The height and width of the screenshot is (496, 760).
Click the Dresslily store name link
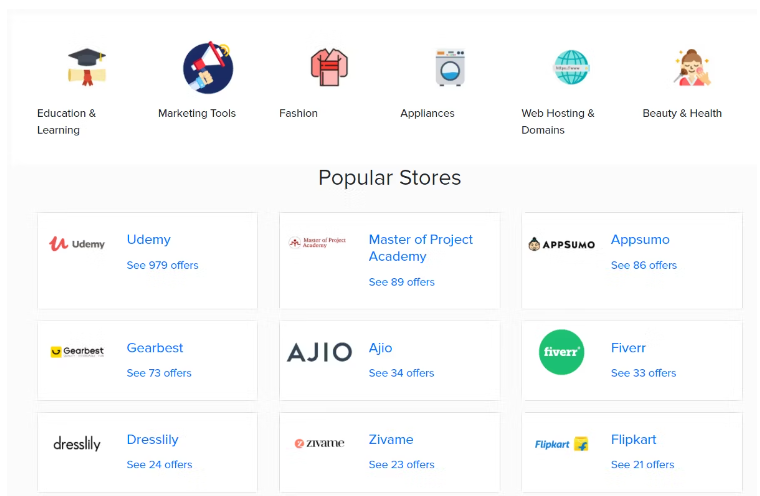(152, 439)
